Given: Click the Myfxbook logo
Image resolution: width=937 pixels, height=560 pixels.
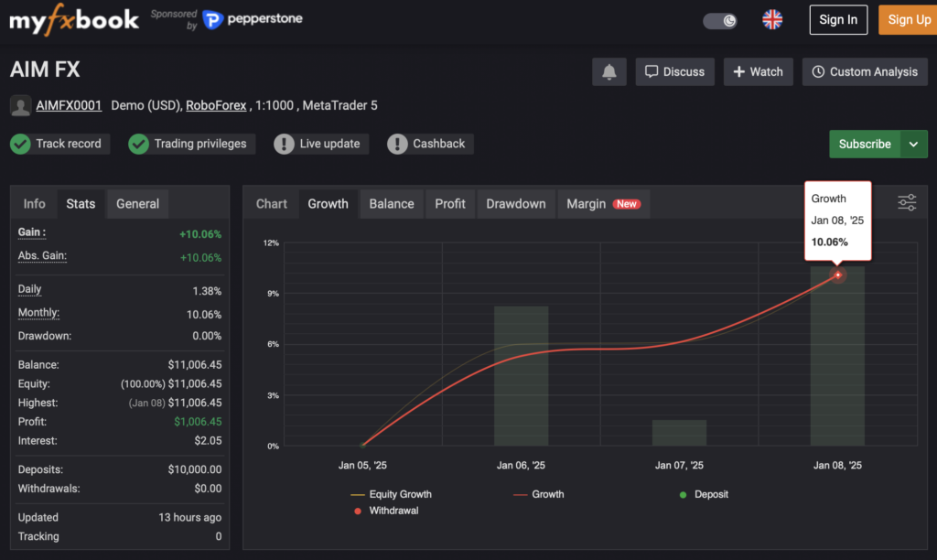Looking at the screenshot, I should (x=74, y=19).
